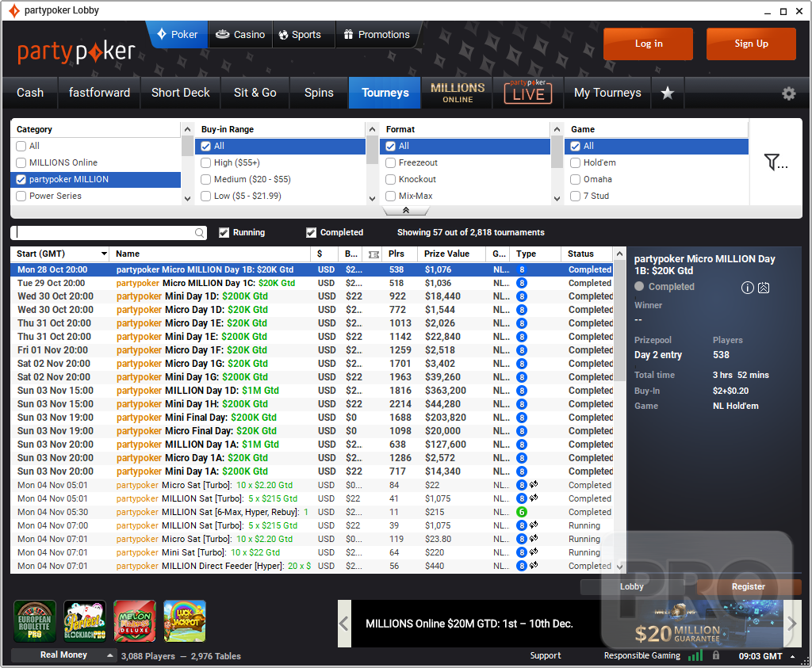Show next promotion banner arrow
812x668 pixels.
point(792,624)
